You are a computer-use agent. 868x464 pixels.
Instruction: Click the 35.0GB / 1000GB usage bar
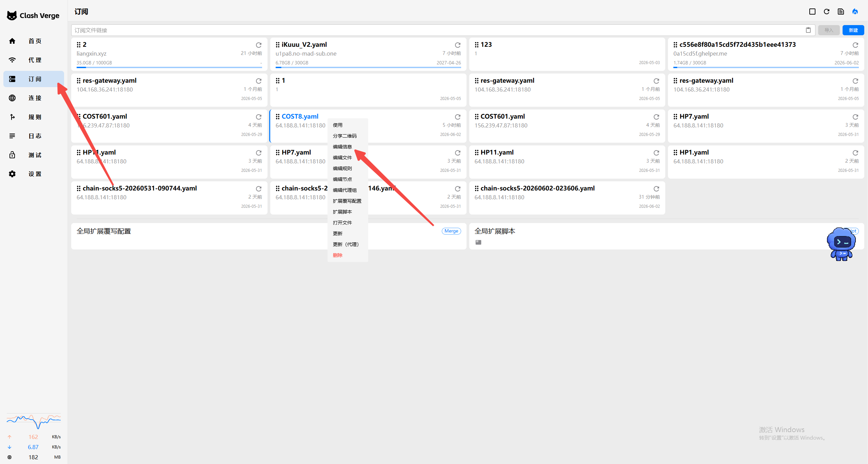coord(169,67)
